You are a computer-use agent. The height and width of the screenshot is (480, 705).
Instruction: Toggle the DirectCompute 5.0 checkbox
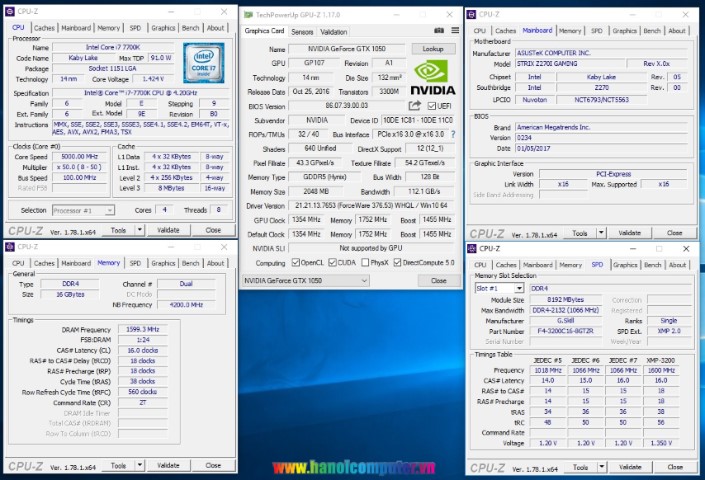click(x=397, y=262)
